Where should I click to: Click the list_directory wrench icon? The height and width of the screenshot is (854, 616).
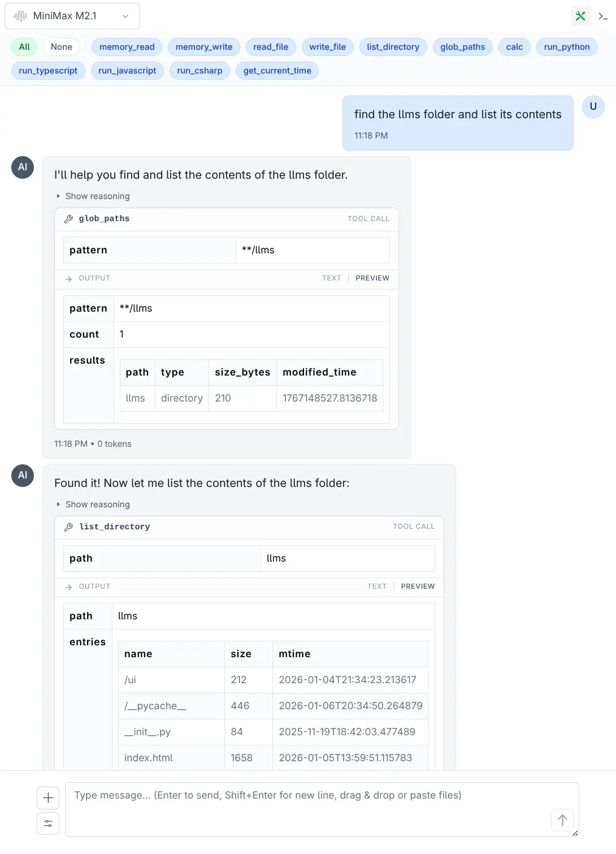69,527
